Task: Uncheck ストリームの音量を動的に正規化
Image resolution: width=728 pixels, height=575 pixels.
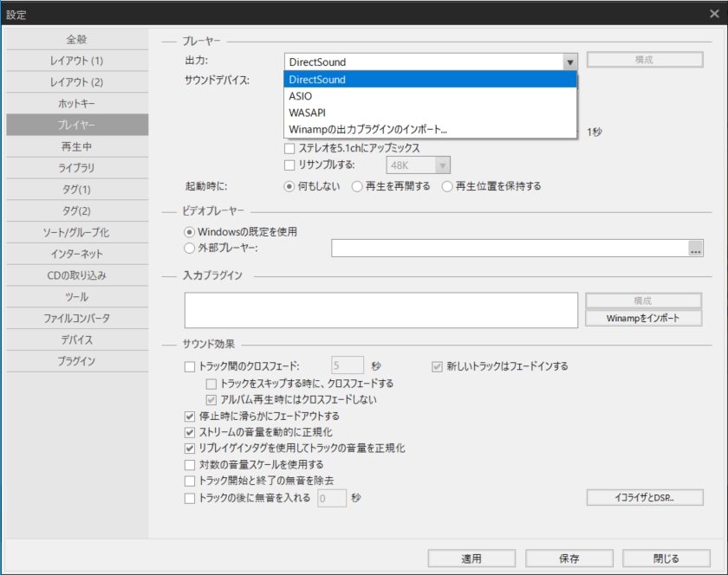Action: 189,435
